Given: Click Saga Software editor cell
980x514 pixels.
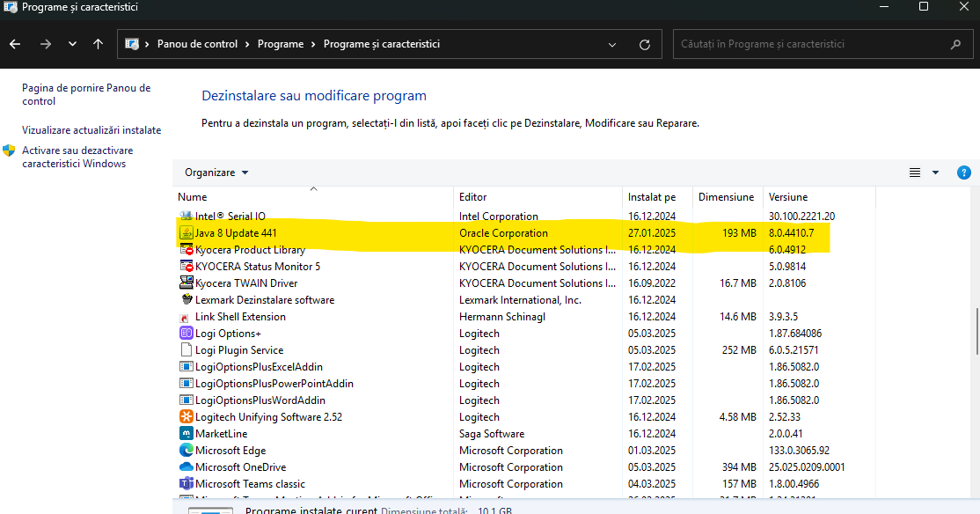Looking at the screenshot, I should (491, 434).
